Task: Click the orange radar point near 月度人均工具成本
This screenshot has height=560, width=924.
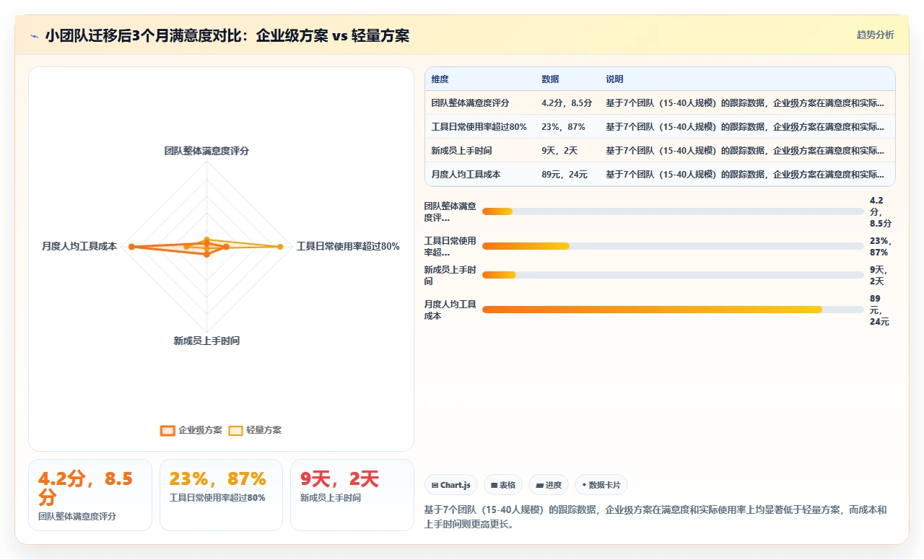Action: (131, 247)
